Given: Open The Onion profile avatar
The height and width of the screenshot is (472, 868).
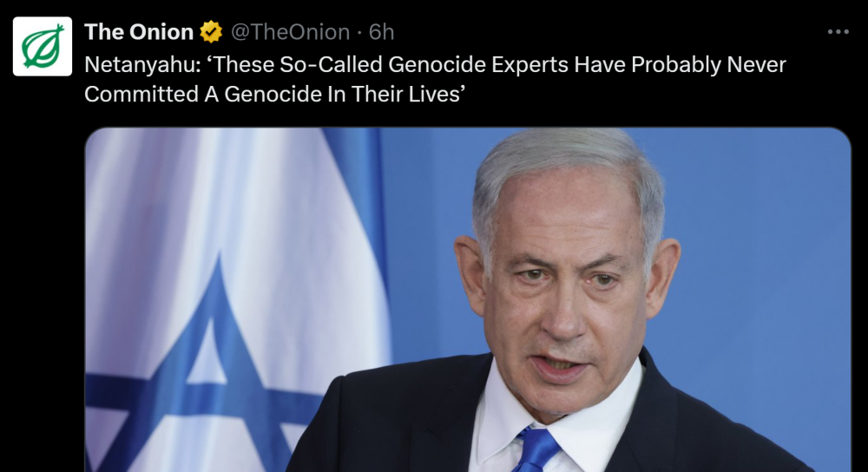Looking at the screenshot, I should (x=43, y=47).
